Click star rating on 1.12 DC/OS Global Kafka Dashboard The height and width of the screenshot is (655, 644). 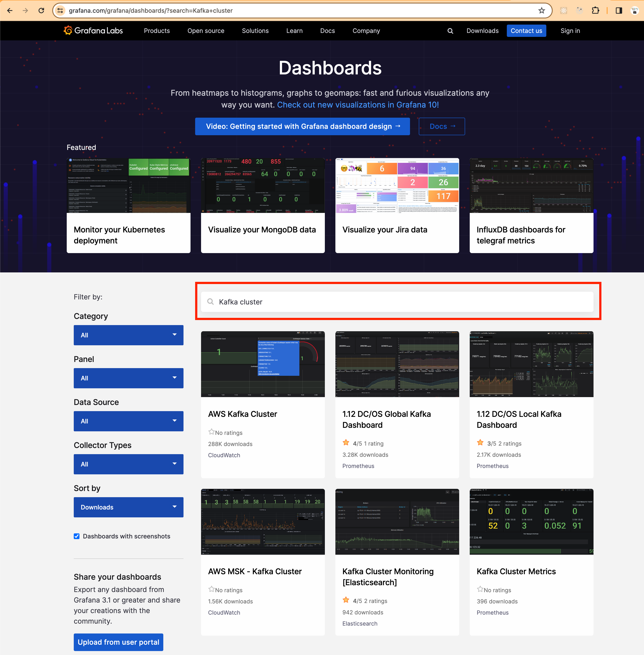pos(346,443)
